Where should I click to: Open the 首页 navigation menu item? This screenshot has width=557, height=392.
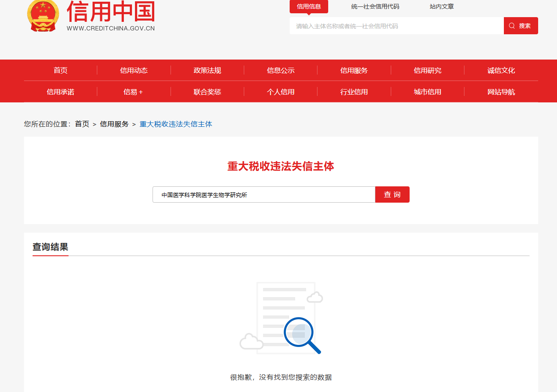pyautogui.click(x=60, y=70)
